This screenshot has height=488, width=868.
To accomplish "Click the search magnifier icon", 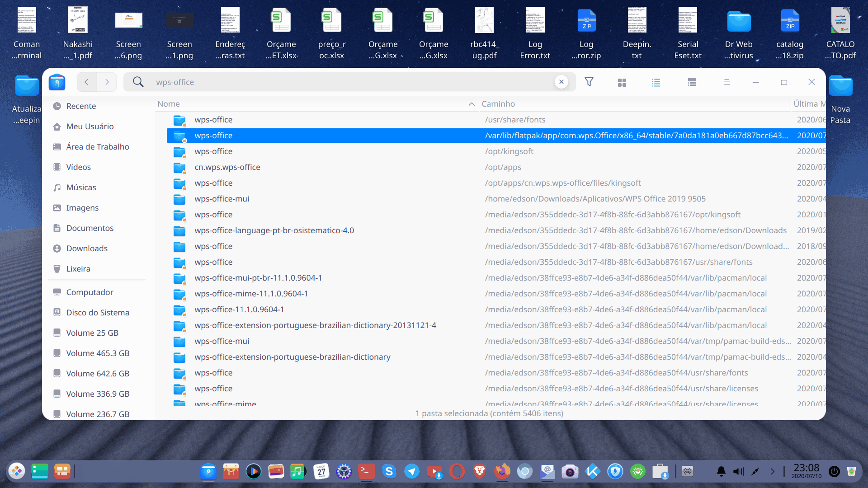I will 138,82.
